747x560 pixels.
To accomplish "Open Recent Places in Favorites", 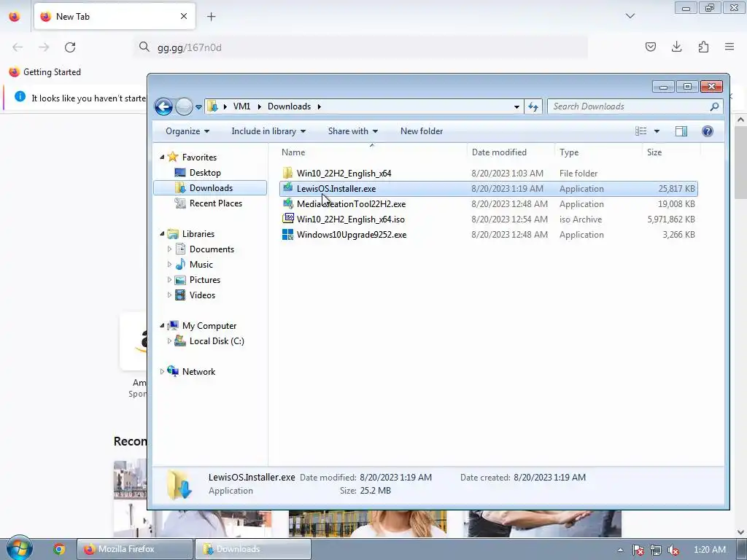I will click(216, 203).
